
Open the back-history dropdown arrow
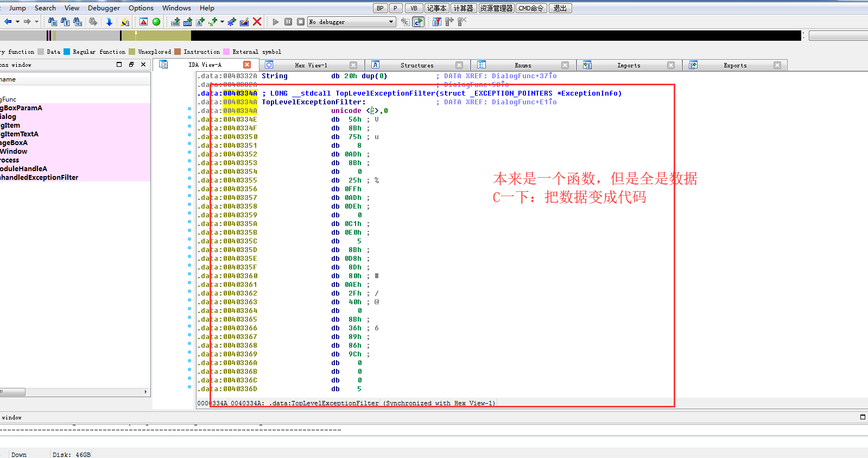(x=17, y=22)
